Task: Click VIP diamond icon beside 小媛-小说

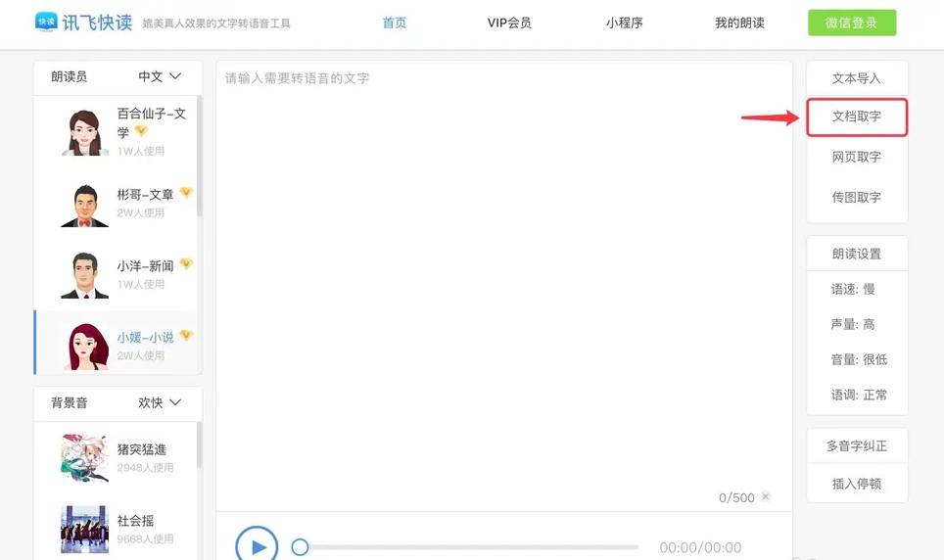Action: point(186,336)
